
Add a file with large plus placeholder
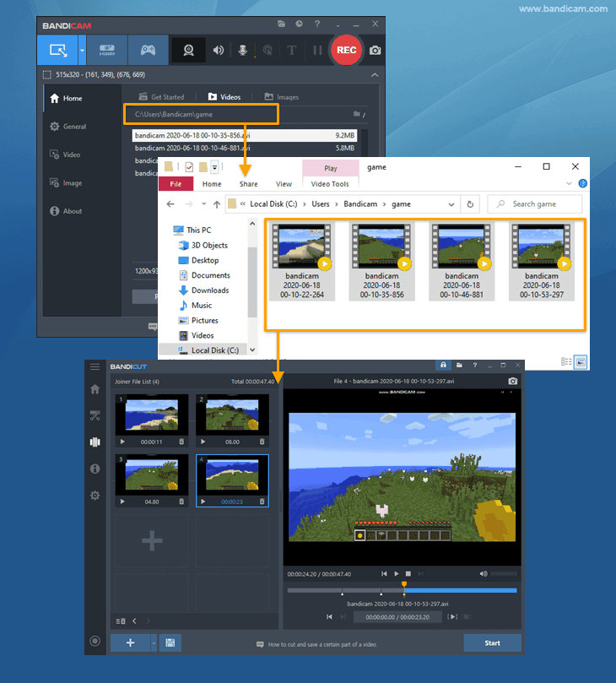152,541
